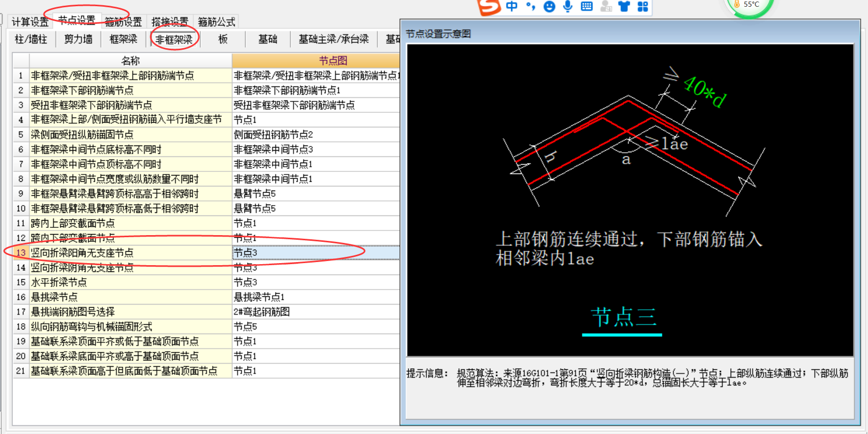
Task: Click the 节点设置示意图 panel title
Action: [438, 34]
